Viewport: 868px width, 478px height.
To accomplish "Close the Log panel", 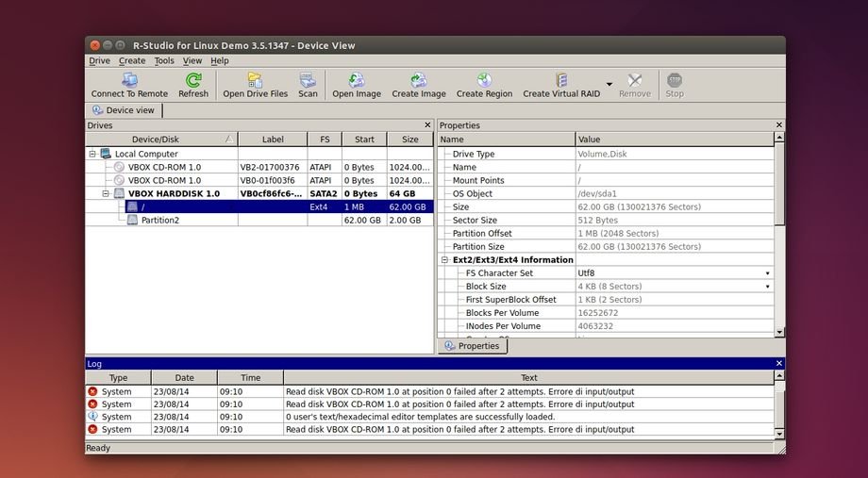I will (778, 363).
